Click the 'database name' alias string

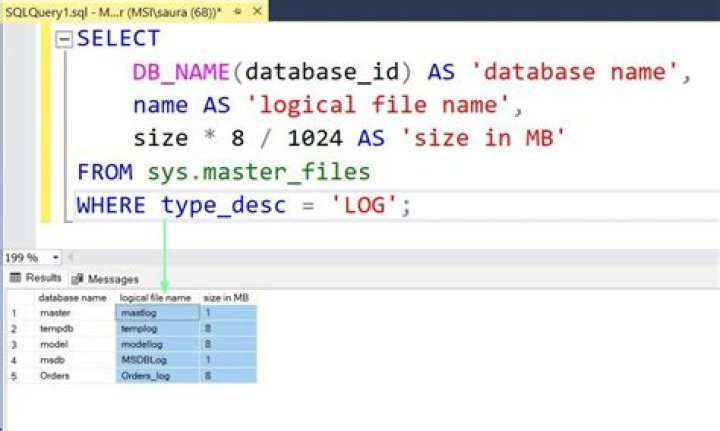pos(574,72)
